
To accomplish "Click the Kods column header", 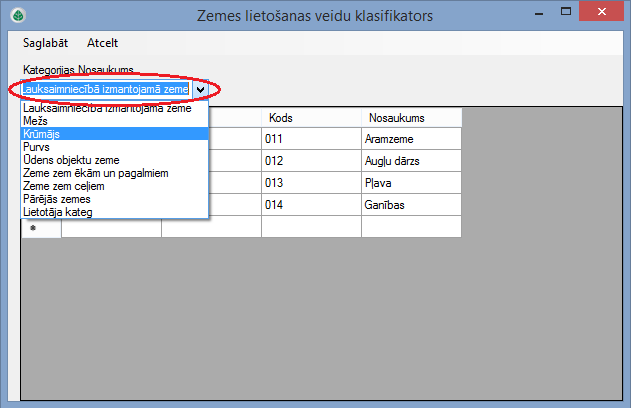I will 311,118.
